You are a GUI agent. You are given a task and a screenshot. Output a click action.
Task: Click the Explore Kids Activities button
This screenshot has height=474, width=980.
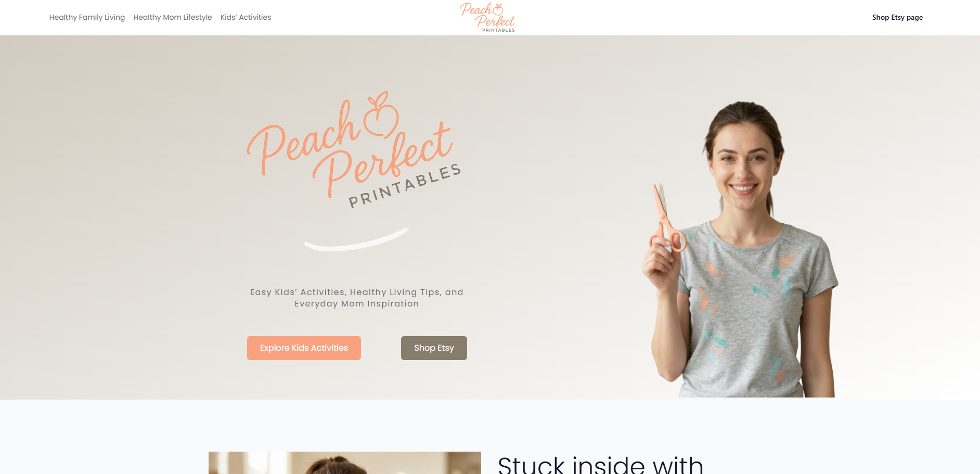pos(304,348)
